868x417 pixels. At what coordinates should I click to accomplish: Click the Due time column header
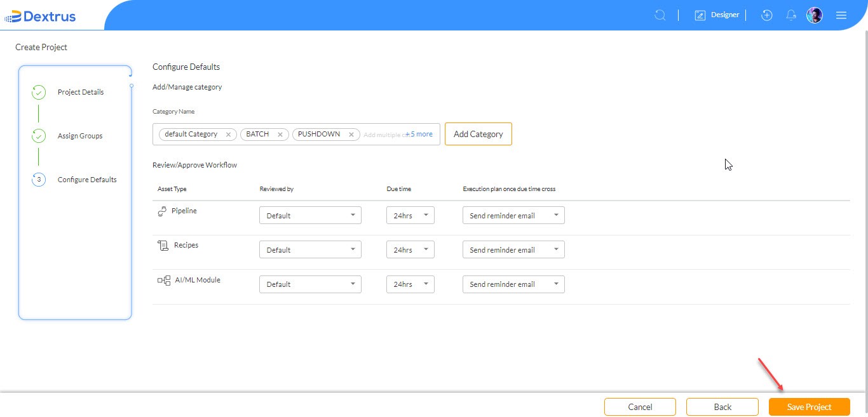pos(400,189)
